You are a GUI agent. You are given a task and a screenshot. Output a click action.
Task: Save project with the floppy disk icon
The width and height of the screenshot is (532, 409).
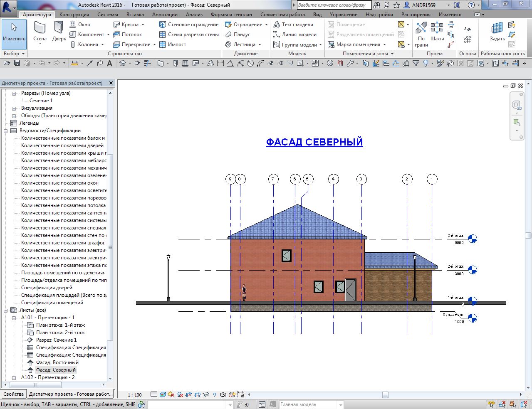click(x=17, y=63)
